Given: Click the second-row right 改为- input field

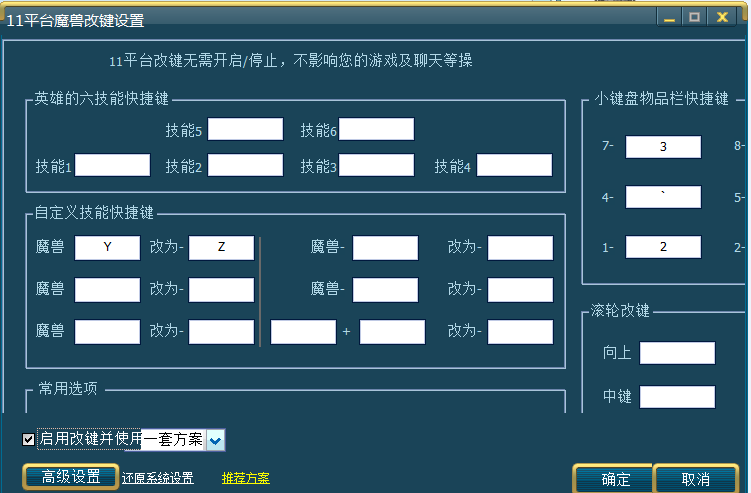Looking at the screenshot, I should click(520, 290).
